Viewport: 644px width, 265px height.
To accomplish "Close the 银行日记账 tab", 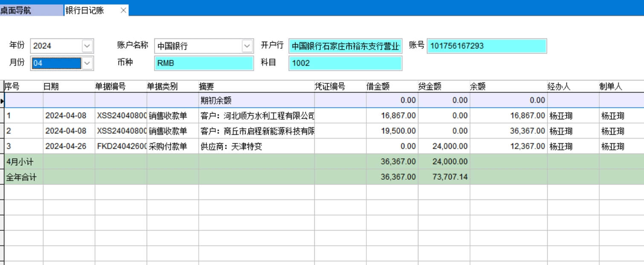I will pyautogui.click(x=123, y=11).
